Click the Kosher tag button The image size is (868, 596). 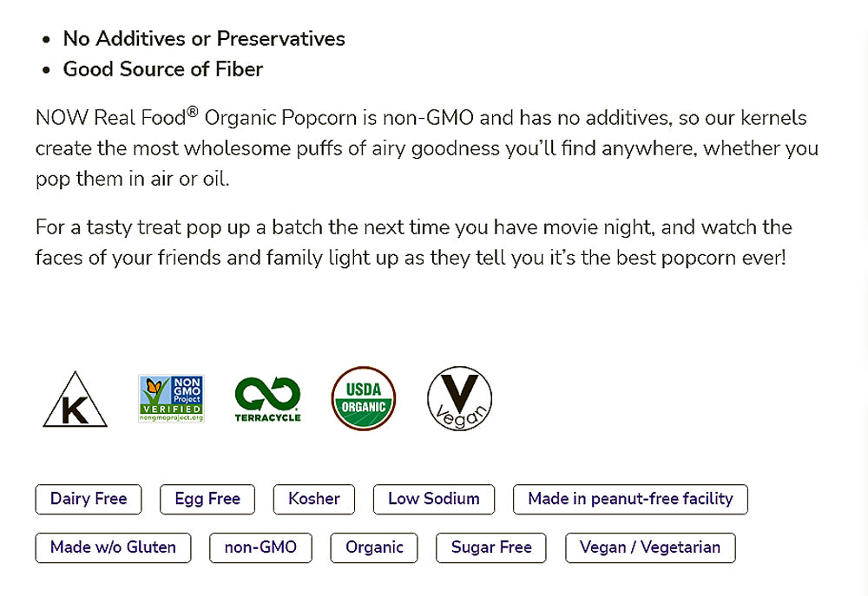tap(314, 499)
